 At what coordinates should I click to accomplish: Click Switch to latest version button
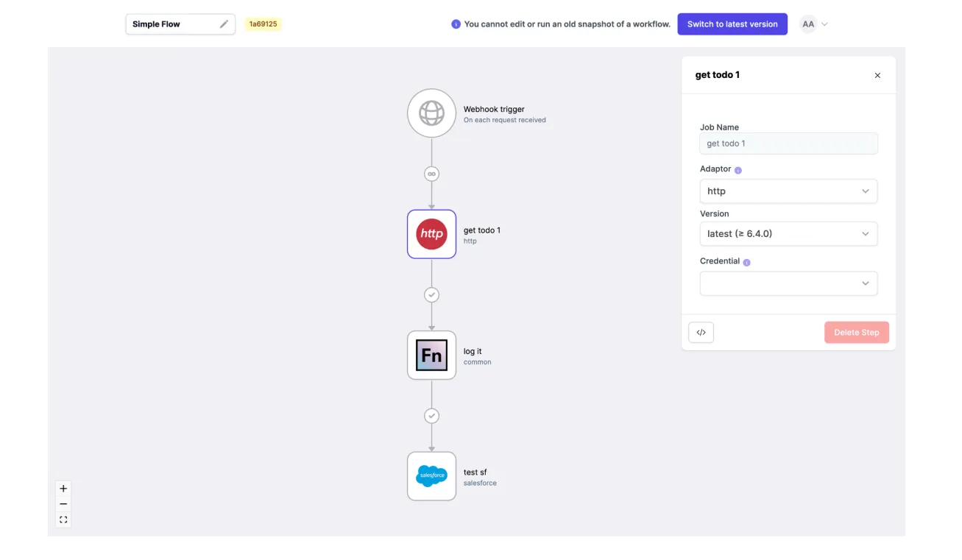pos(732,24)
